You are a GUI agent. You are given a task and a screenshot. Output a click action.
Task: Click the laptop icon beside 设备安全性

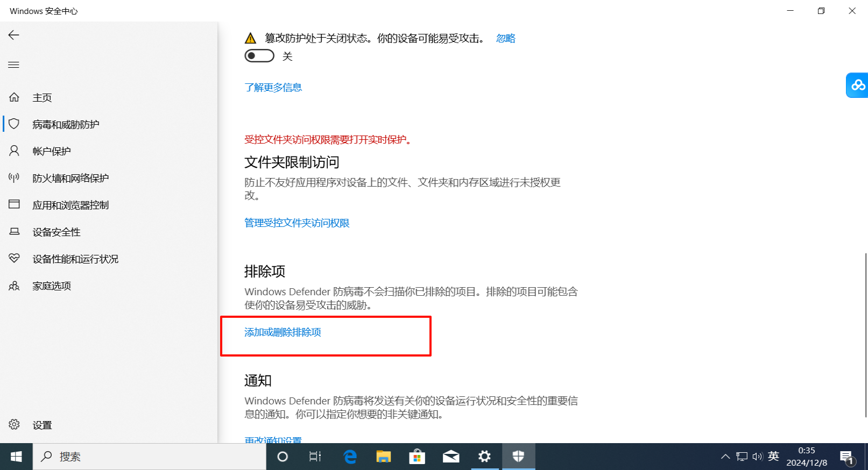click(14, 232)
